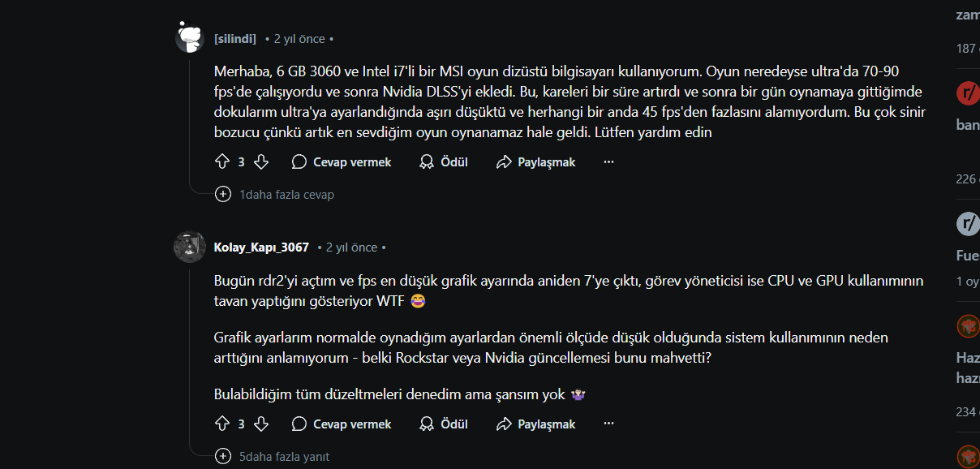980x469 pixels.
Task: Click "2 yıl önce" timestamp on [silindi] comment
Action: click(x=299, y=39)
